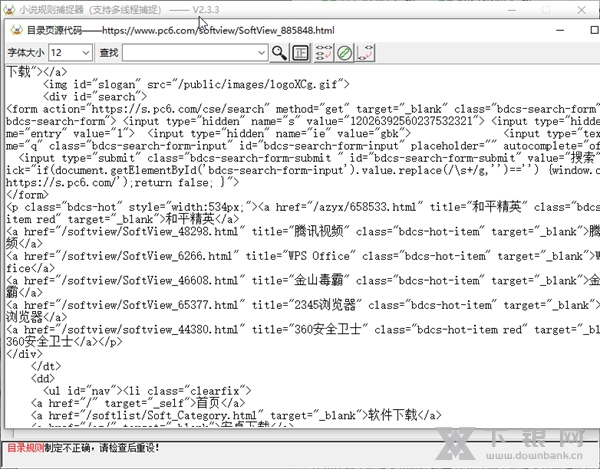Click the magnifier search icon
This screenshot has height=469, width=600.
[279, 52]
